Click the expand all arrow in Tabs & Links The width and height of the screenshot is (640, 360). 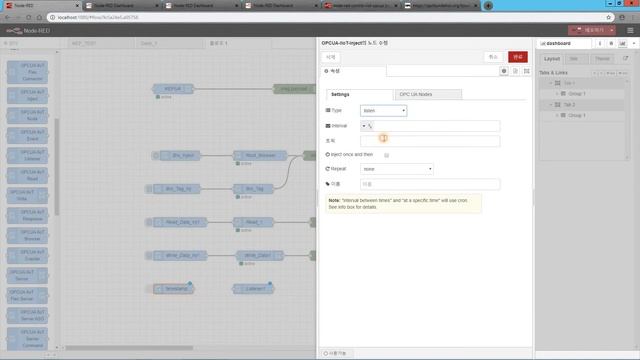click(x=601, y=73)
